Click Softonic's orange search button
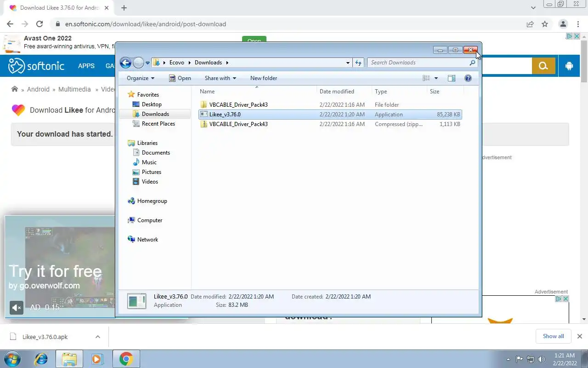Viewport: 588px width, 368px height. click(544, 66)
